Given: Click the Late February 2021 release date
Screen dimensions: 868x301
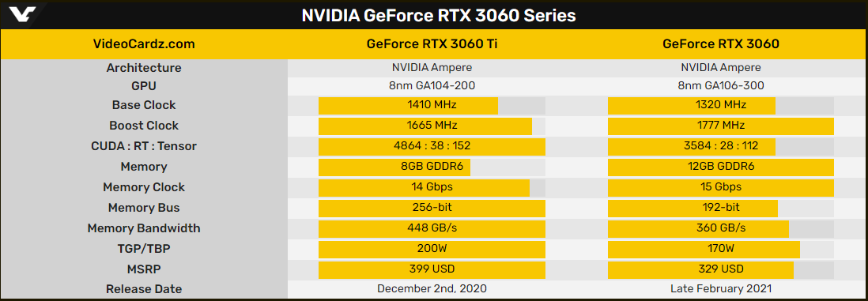Looking at the screenshot, I should [721, 289].
